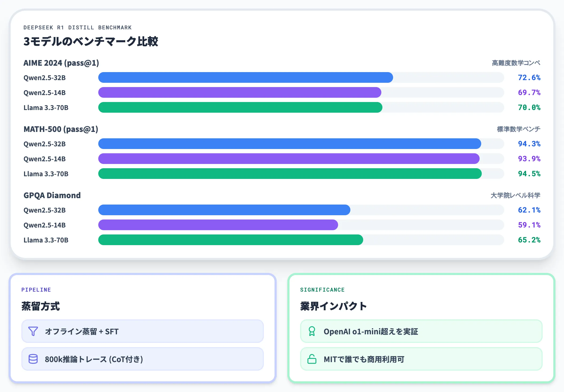Screen dimensions: 564x392
Task: Select the オフライン蒸留 + SFT item
Action: tap(143, 331)
